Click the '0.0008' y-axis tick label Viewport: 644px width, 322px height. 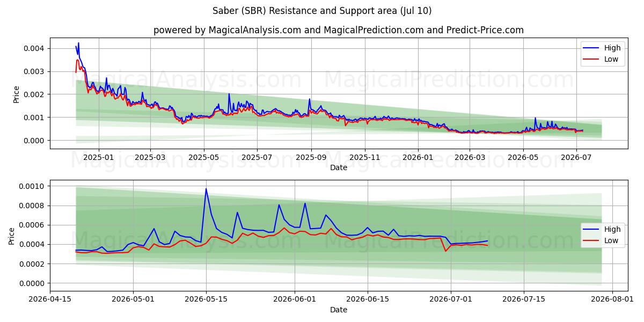[33, 206]
